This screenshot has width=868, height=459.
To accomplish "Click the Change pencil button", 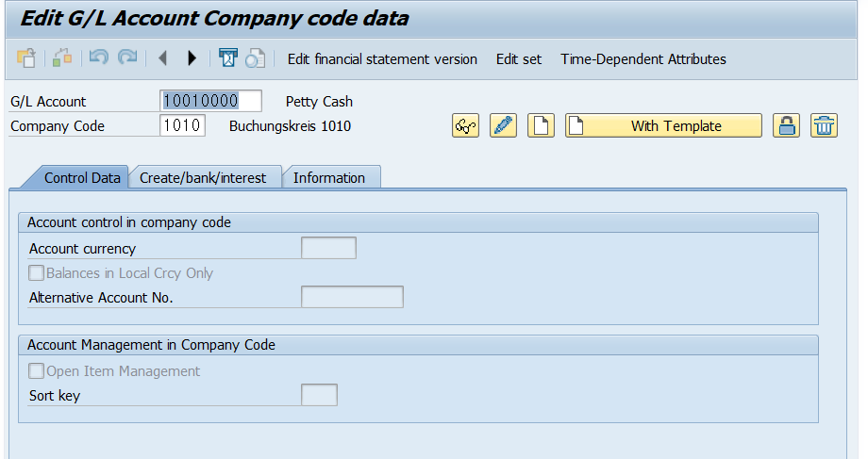I will [x=503, y=125].
